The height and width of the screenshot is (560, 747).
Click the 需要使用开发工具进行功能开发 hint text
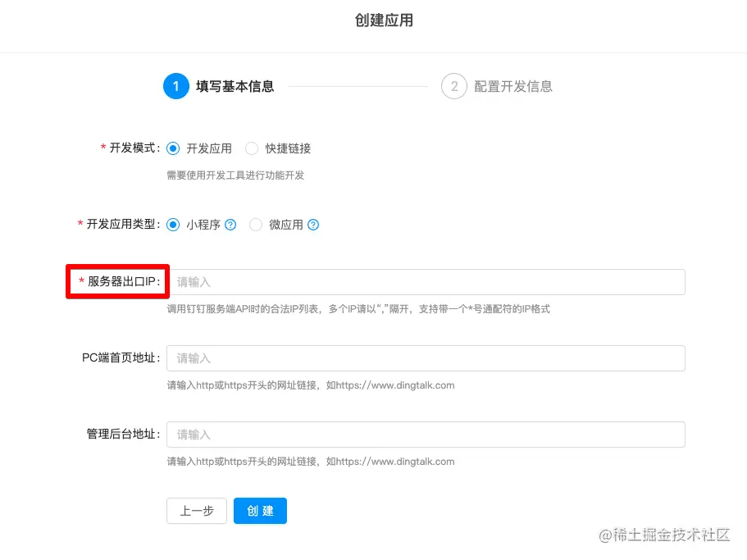click(235, 175)
